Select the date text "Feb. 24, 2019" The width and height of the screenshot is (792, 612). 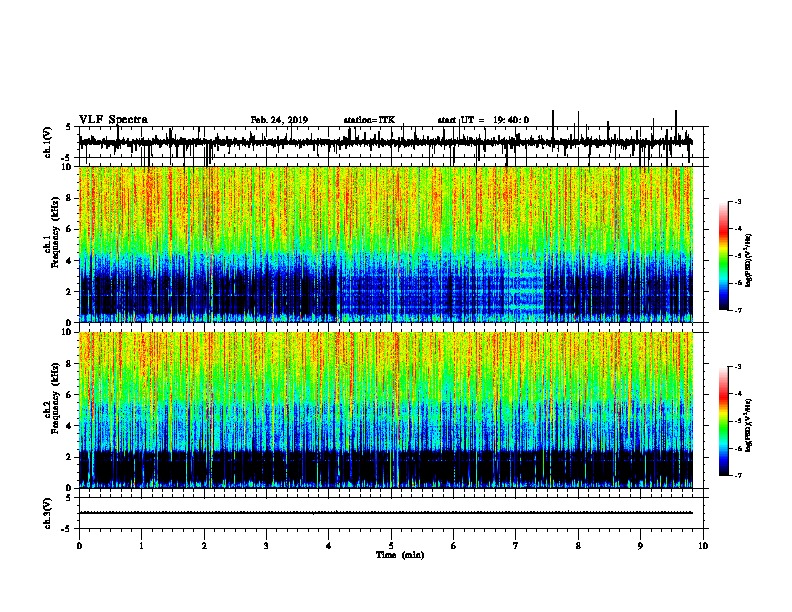(x=279, y=120)
